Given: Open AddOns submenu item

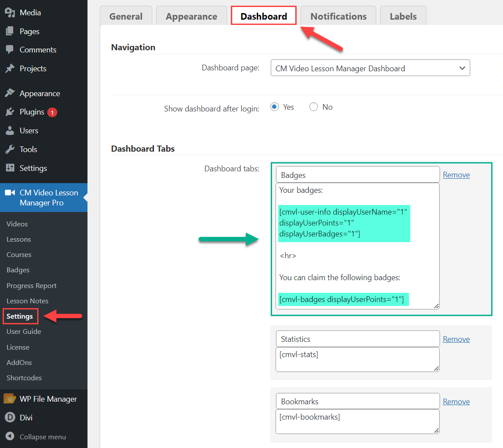Looking at the screenshot, I should 19,362.
